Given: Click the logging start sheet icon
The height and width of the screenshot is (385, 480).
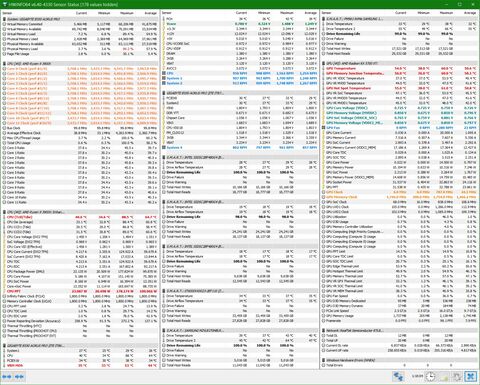Looking at the screenshot, I should click(x=444, y=377).
